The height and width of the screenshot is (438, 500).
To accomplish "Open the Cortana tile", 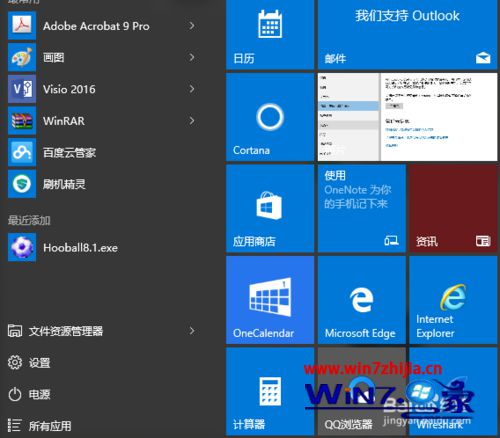I will (x=270, y=117).
